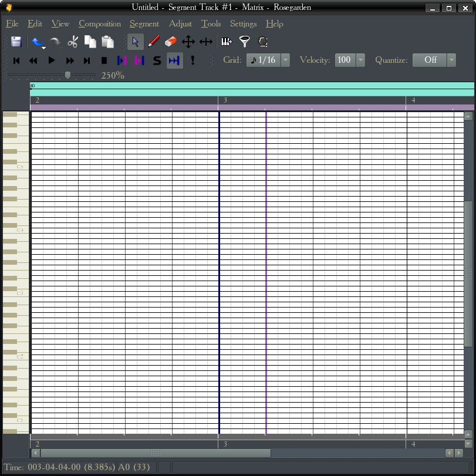Click the Grid dropdown arrow
Image resolution: width=476 pixels, height=476 pixels.
[285, 60]
